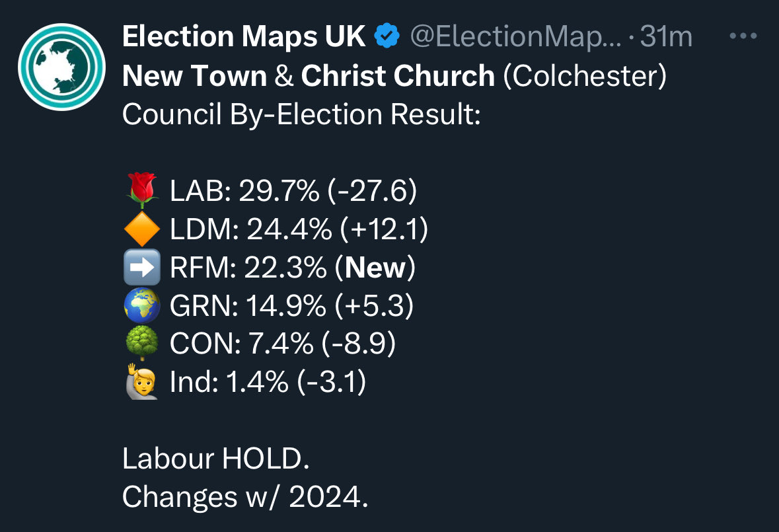
Task: Click the orange diamond Lib Dem emoji
Action: point(142,229)
